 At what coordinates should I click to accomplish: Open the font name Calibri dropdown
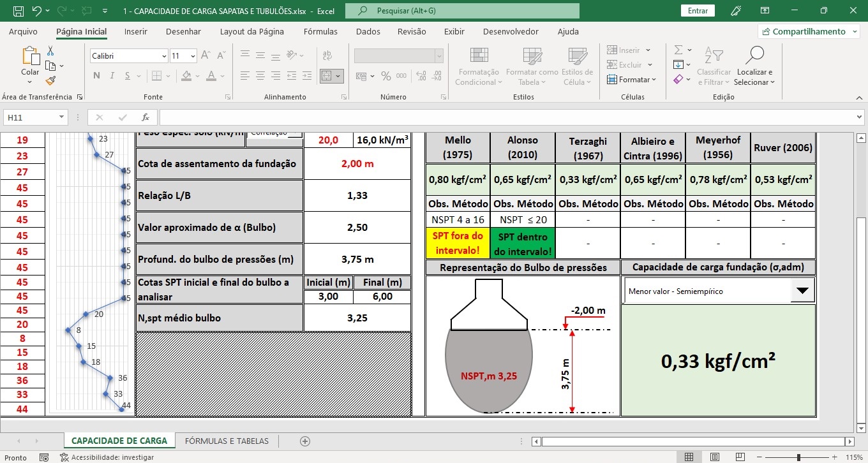(163, 56)
